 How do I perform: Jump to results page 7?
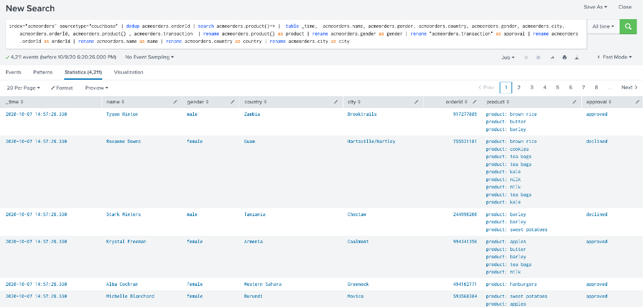583,88
